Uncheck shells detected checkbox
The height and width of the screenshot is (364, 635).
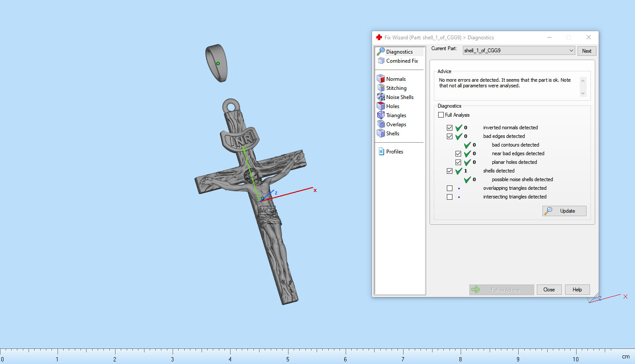point(450,171)
